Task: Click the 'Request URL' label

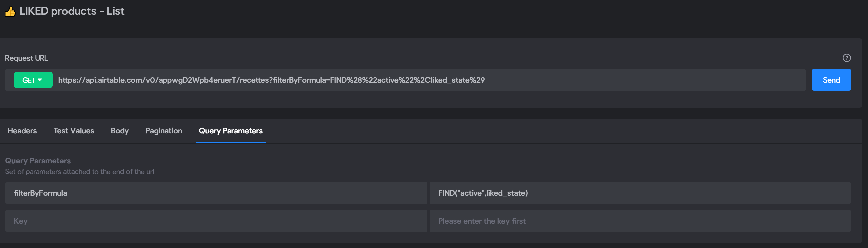Action: pos(26,58)
